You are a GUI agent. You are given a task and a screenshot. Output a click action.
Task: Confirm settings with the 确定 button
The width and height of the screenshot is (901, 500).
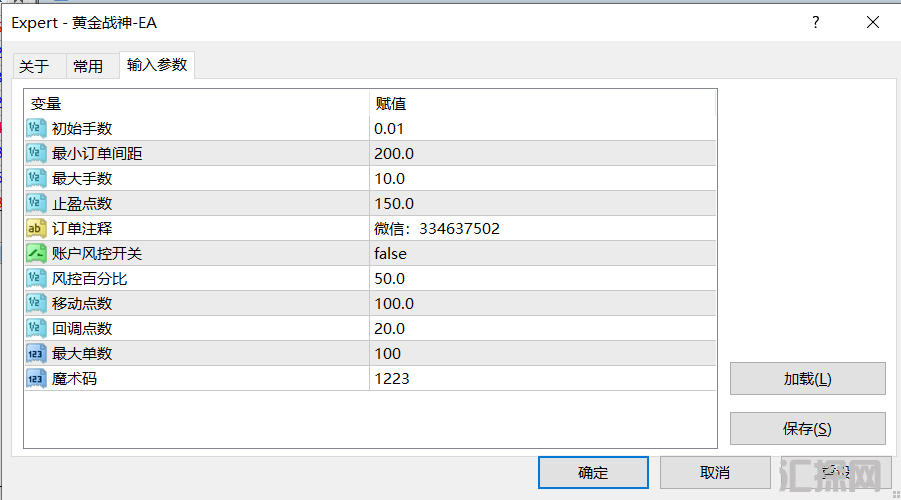[x=593, y=472]
